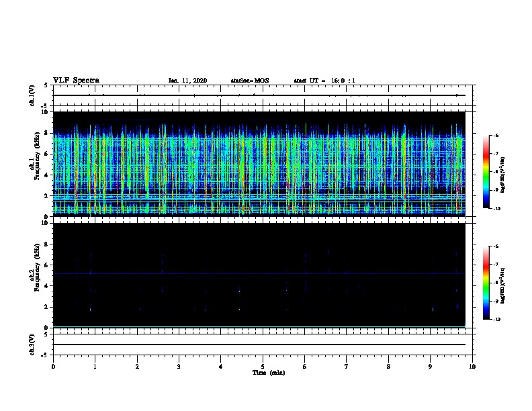Click the dark ch.2 spectrogram panel
This screenshot has width=532, height=411.
(x=259, y=275)
